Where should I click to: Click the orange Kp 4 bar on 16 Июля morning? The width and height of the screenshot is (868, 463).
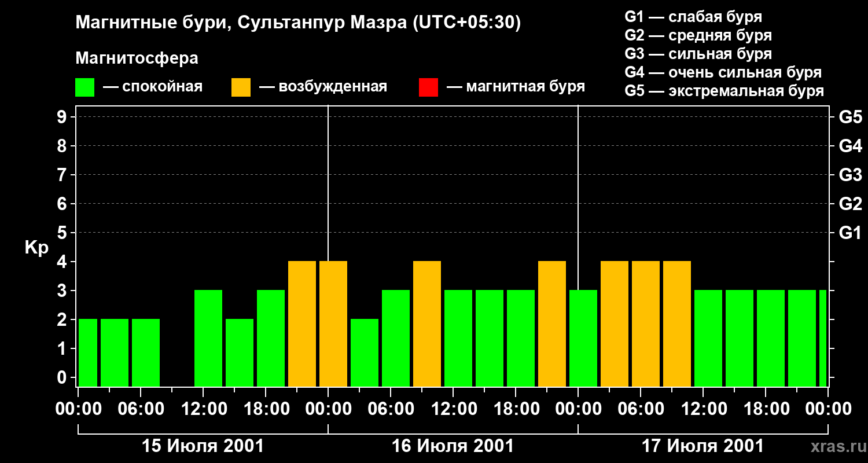[427, 324]
